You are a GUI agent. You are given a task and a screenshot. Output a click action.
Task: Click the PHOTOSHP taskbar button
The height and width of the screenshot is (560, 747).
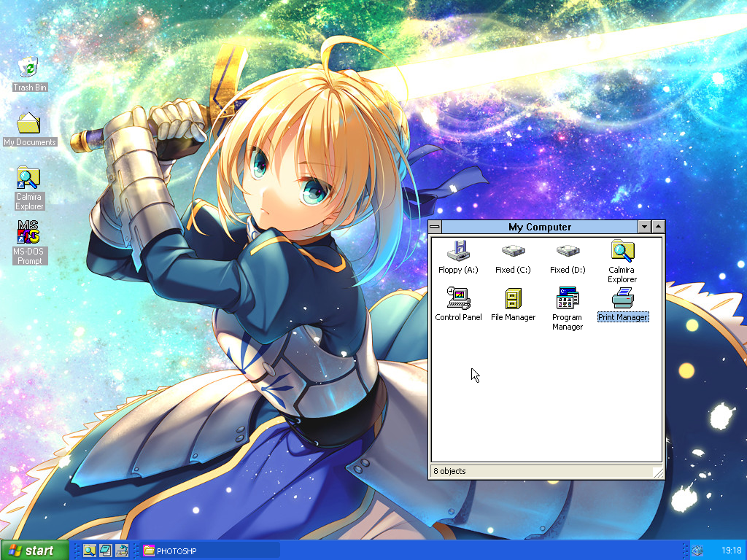(211, 551)
